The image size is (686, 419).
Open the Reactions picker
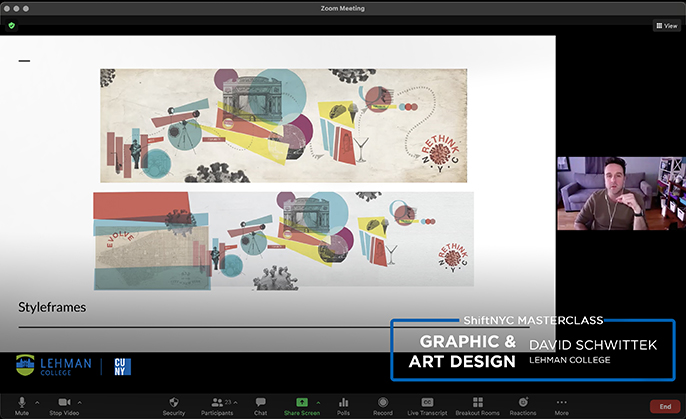tap(523, 405)
